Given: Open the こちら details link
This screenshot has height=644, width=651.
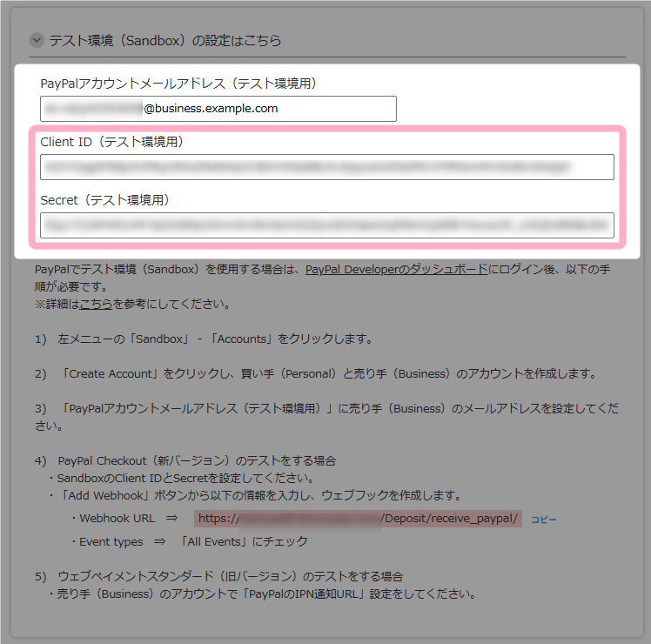Looking at the screenshot, I should (96, 305).
